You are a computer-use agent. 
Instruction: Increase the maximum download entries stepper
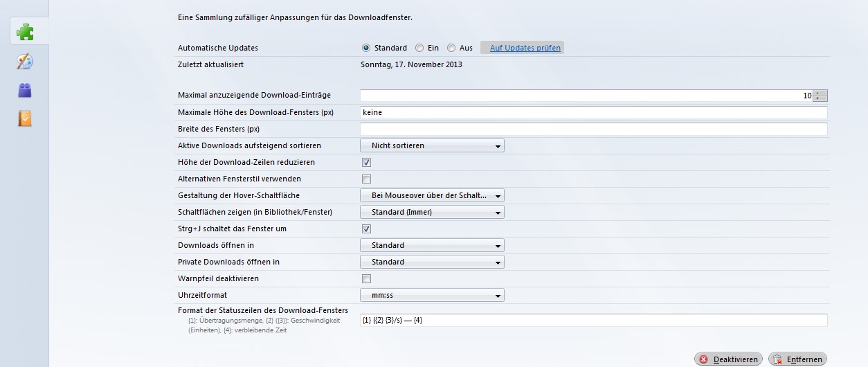click(x=820, y=93)
